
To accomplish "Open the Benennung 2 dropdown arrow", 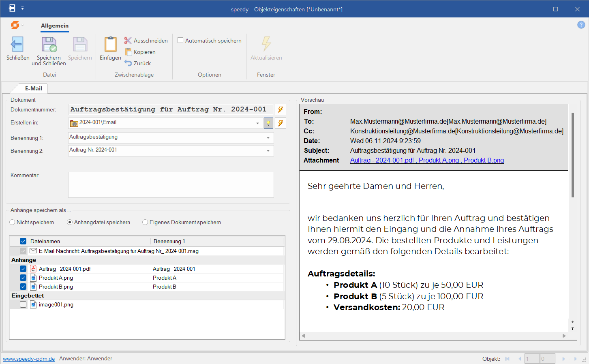I will 268,151.
